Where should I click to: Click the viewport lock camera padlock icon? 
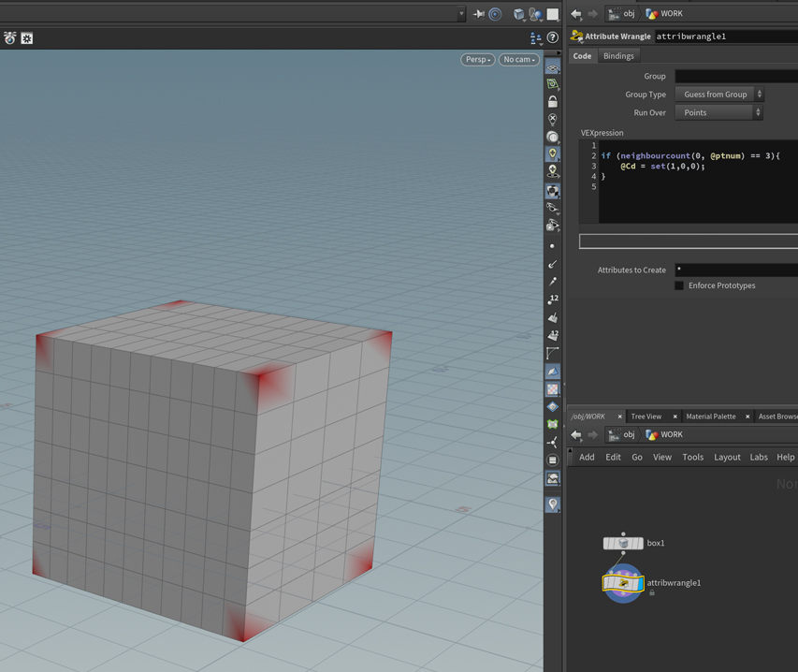click(553, 102)
